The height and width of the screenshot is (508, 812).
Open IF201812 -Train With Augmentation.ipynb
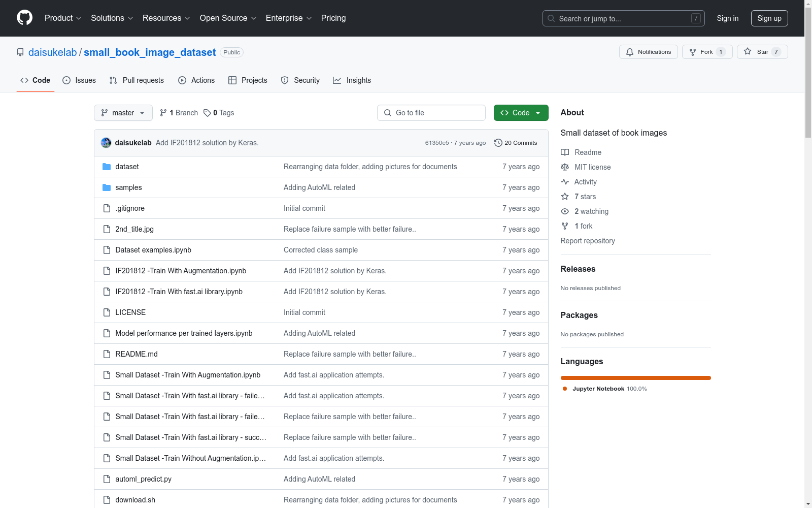pyautogui.click(x=181, y=271)
